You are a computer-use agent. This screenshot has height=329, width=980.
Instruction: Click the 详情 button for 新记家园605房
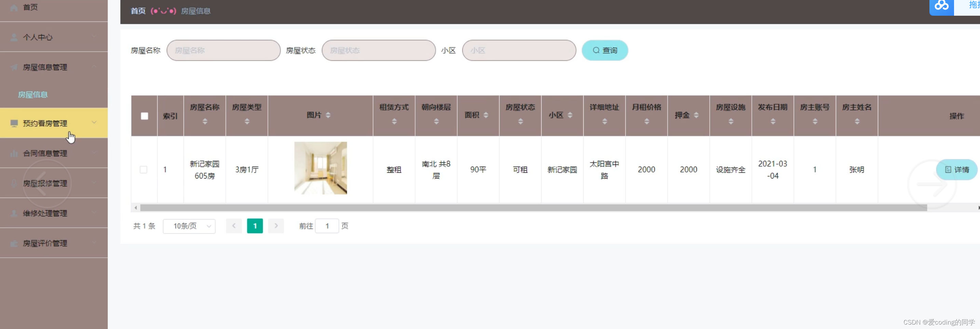pos(957,169)
